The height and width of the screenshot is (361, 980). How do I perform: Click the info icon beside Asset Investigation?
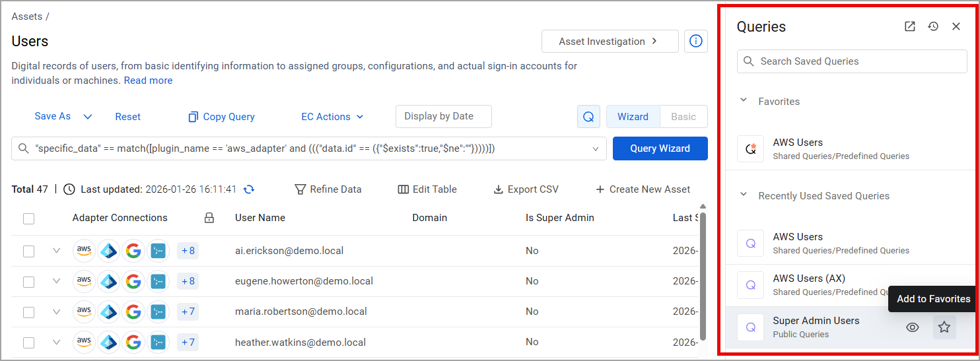tap(695, 41)
